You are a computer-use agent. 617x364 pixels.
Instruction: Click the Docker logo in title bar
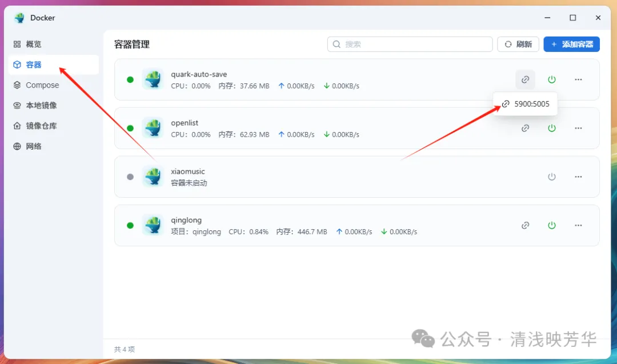tap(19, 18)
